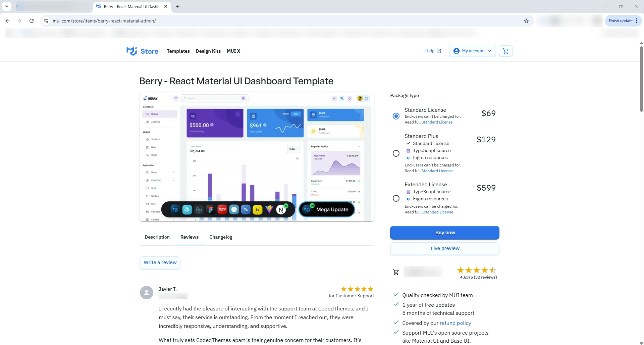The image size is (644, 345).
Task: Open the refund policy link
Action: (x=455, y=323)
